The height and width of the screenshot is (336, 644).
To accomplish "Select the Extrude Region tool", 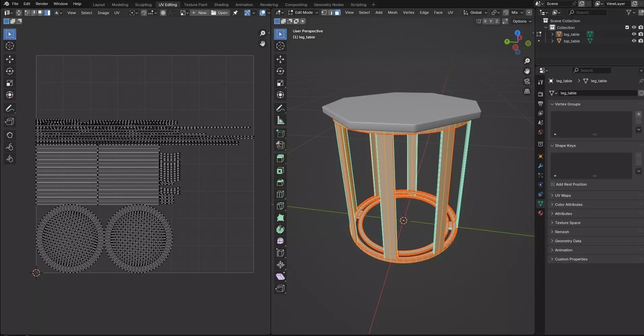I will (x=280, y=158).
